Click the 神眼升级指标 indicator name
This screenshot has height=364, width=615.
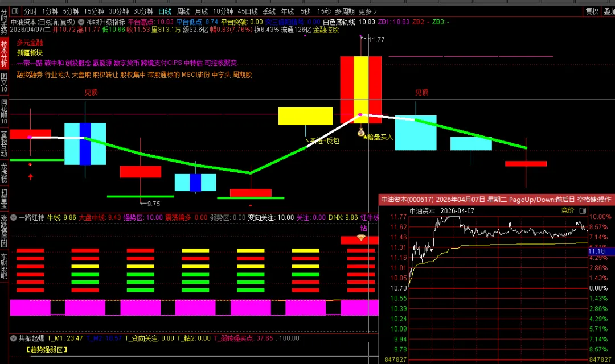click(x=105, y=22)
